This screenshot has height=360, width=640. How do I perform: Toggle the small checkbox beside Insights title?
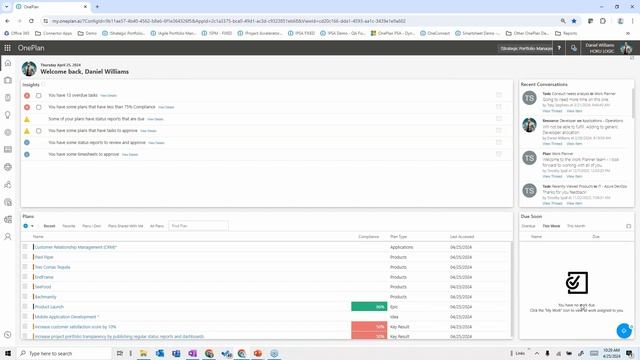[43, 84]
